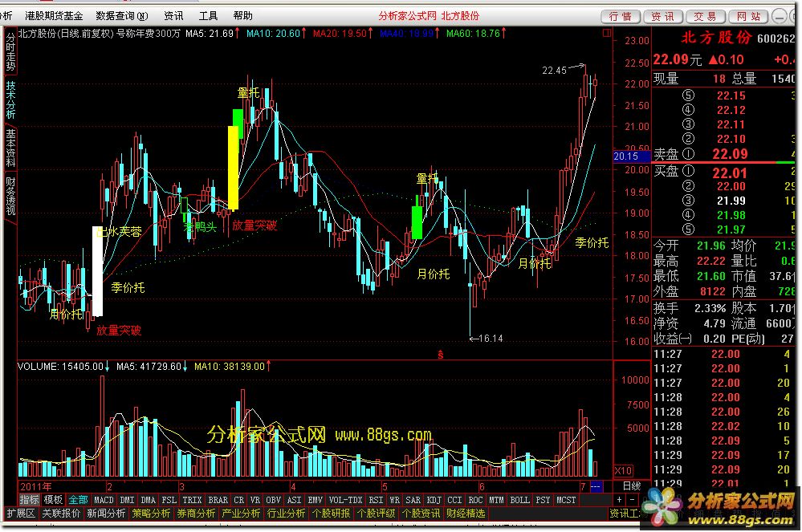This screenshot has width=802, height=532.
Task: Choose the VOL-TDX indicator
Action: [x=345, y=500]
